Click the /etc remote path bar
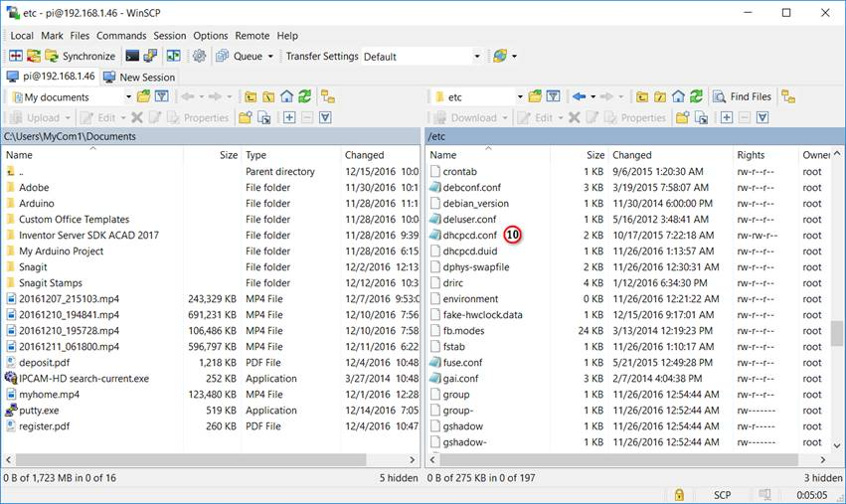This screenshot has height=504, width=846. coord(634,136)
